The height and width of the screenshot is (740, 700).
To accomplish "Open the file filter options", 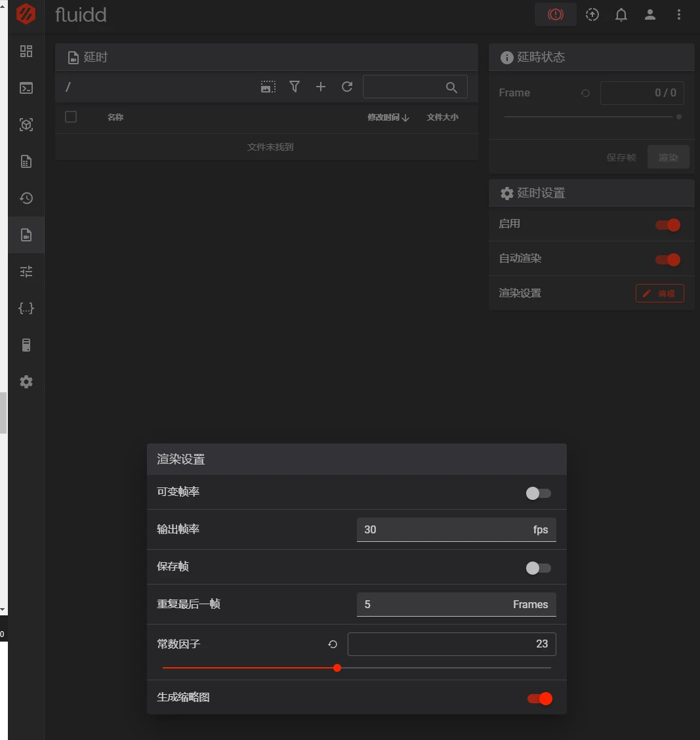I will (x=295, y=87).
